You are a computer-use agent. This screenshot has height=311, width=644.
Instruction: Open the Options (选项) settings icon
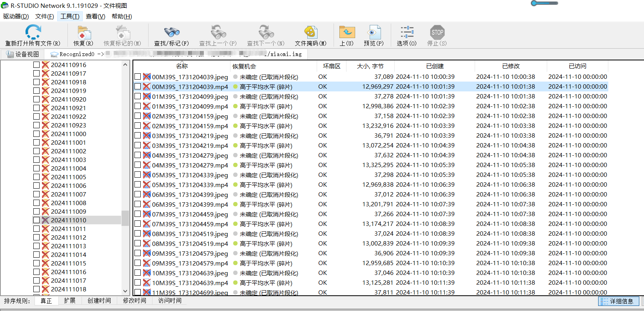406,32
